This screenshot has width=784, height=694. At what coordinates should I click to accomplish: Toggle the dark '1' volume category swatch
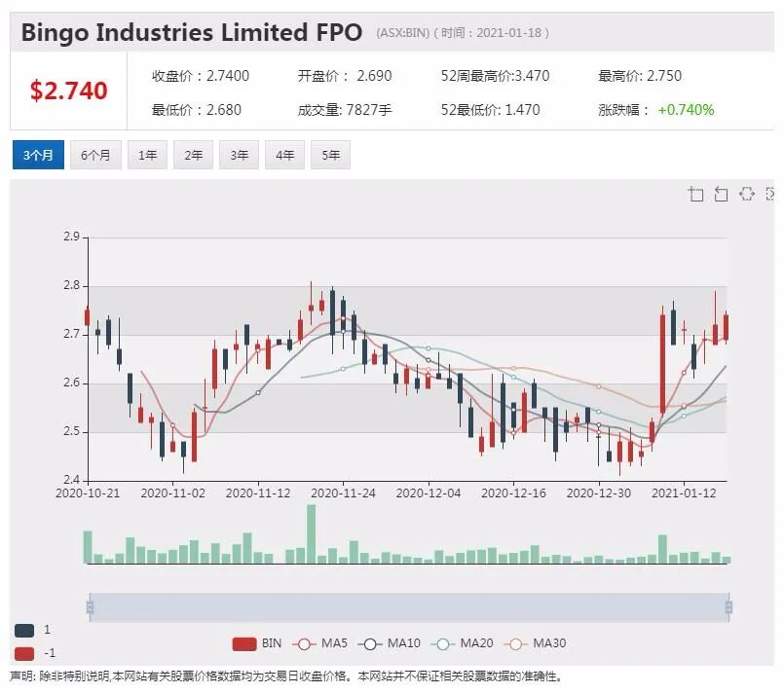pyautogui.click(x=24, y=630)
